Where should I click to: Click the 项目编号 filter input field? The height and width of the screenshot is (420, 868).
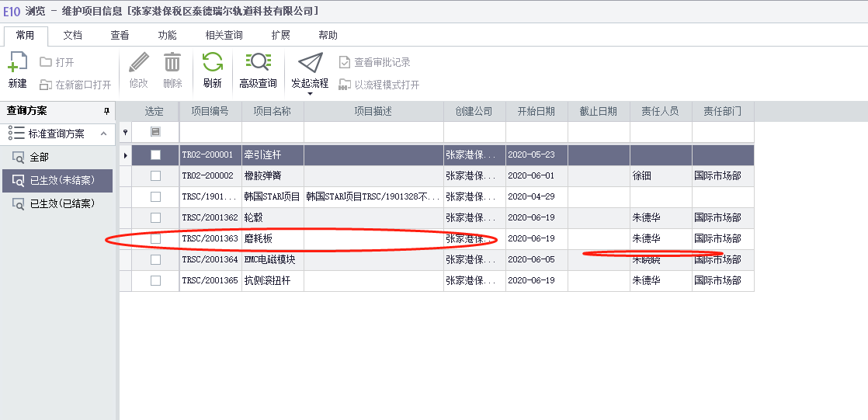tap(210, 132)
